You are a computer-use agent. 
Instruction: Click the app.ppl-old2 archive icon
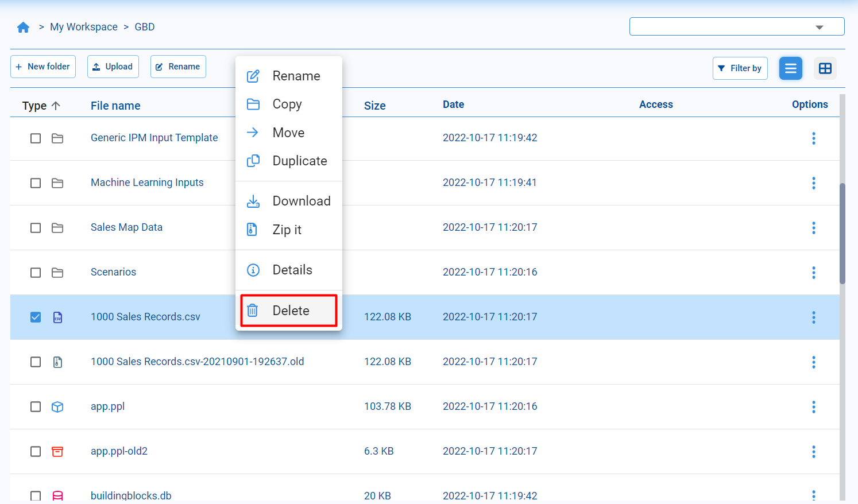[x=57, y=452]
